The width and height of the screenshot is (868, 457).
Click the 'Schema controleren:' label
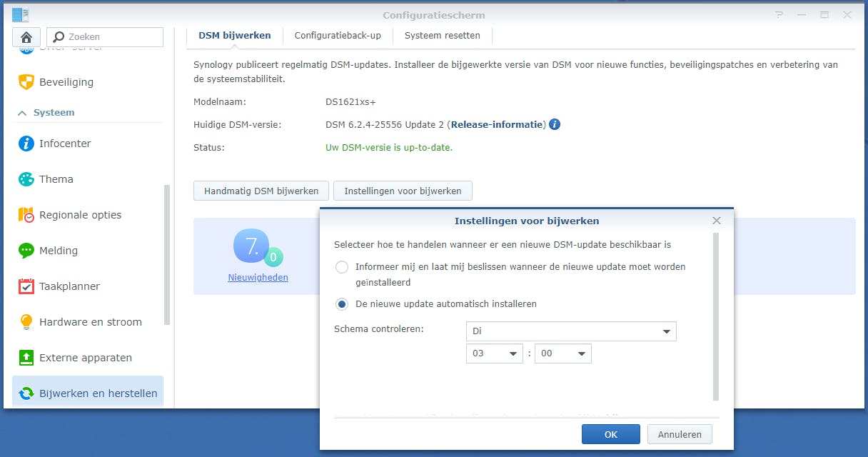379,329
